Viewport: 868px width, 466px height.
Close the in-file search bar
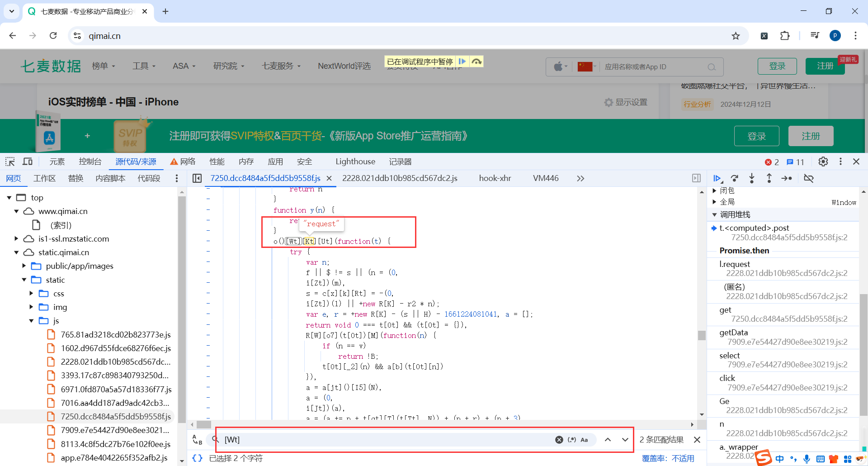[697, 440]
